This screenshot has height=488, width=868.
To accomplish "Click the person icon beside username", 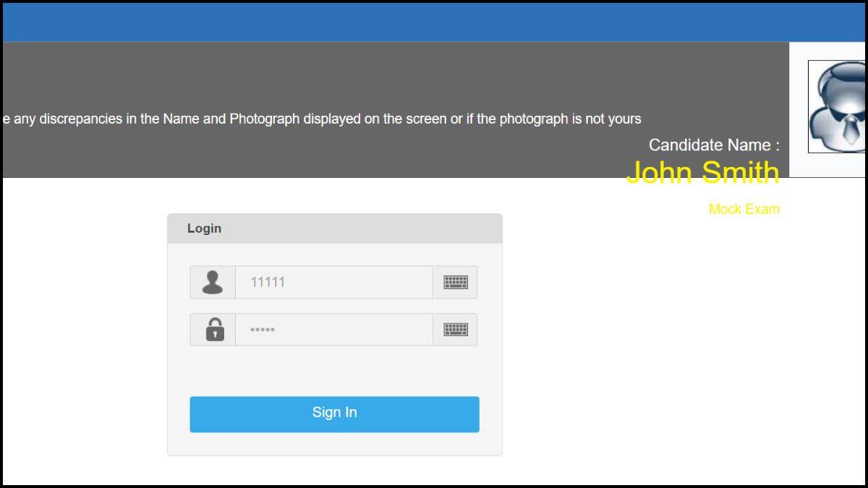I will [213, 281].
